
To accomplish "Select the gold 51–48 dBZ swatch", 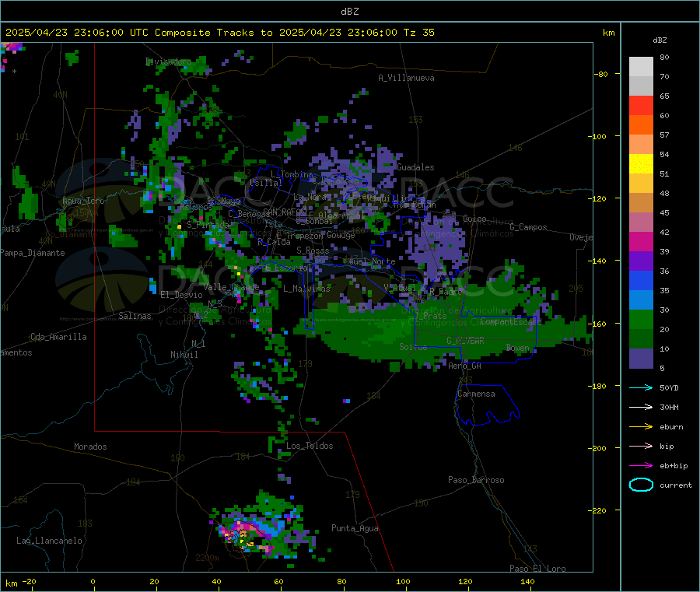I will [x=641, y=184].
